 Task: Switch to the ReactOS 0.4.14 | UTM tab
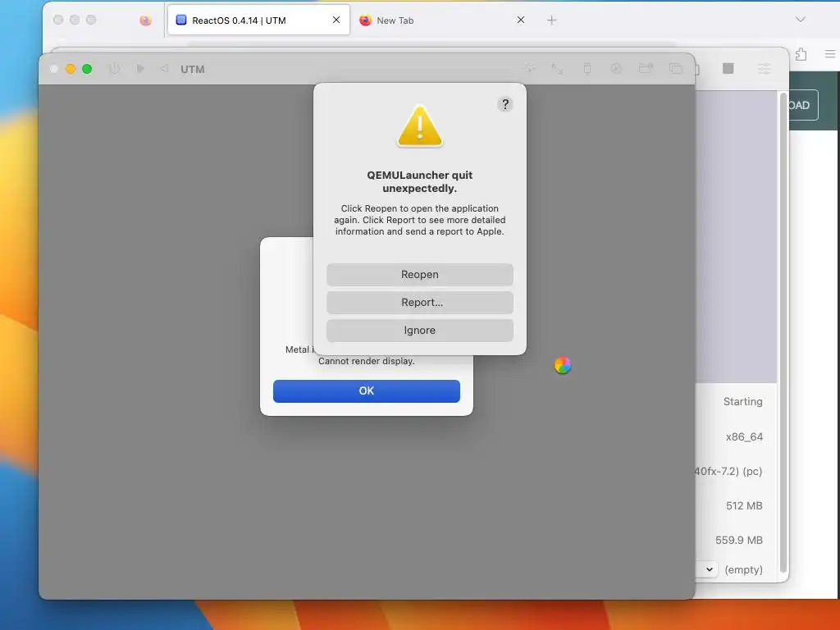pyautogui.click(x=258, y=20)
